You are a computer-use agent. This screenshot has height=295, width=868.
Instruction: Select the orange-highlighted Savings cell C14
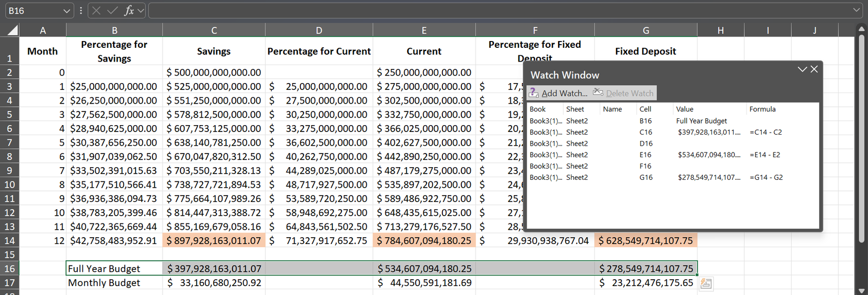click(214, 240)
